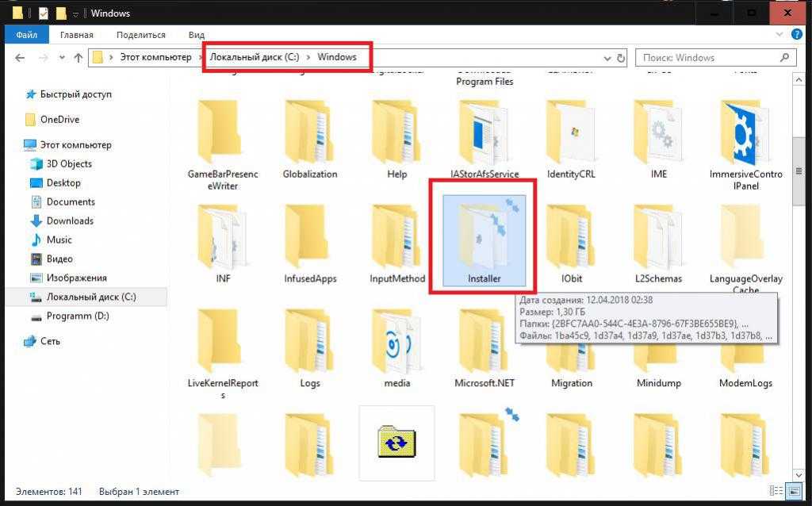Image resolution: width=812 pixels, height=506 pixels.
Task: Open the IME folder
Action: coord(659,140)
